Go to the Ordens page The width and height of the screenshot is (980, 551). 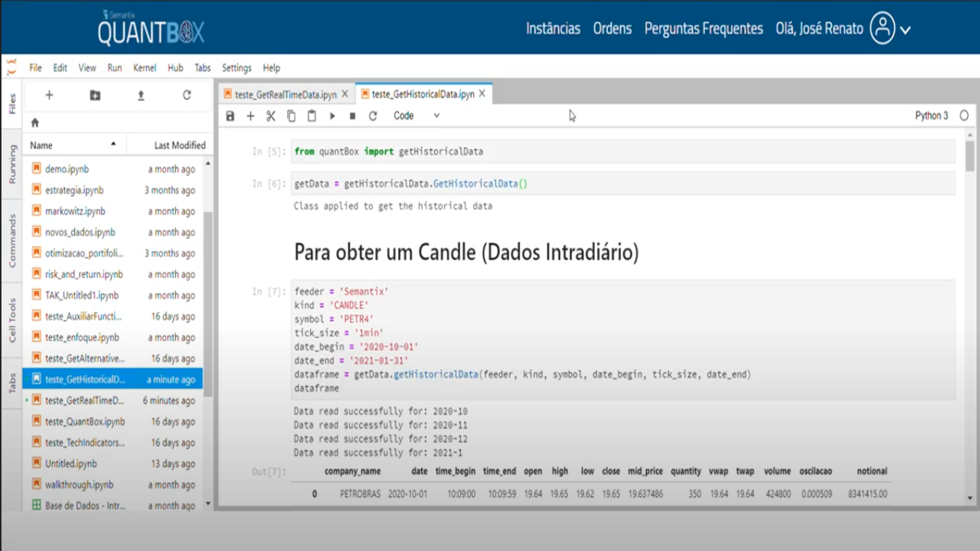pos(612,29)
